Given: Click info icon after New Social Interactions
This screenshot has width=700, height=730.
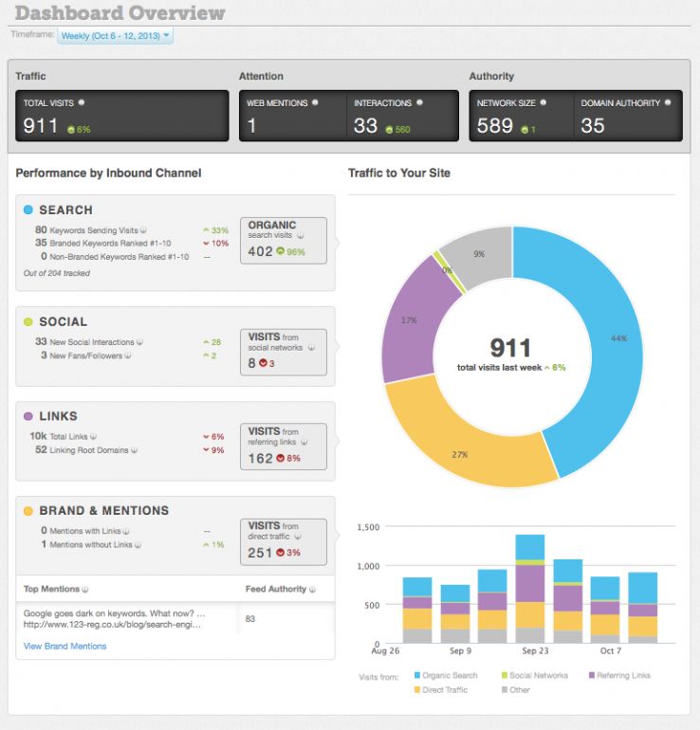Looking at the screenshot, I should (138, 342).
